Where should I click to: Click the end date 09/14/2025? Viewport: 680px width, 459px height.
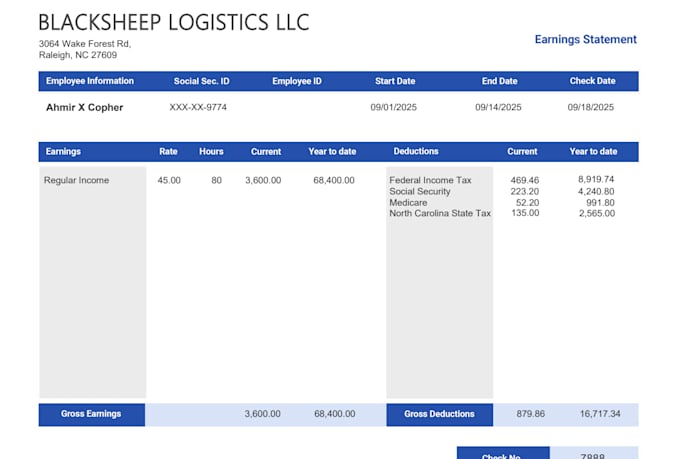pyautogui.click(x=497, y=107)
